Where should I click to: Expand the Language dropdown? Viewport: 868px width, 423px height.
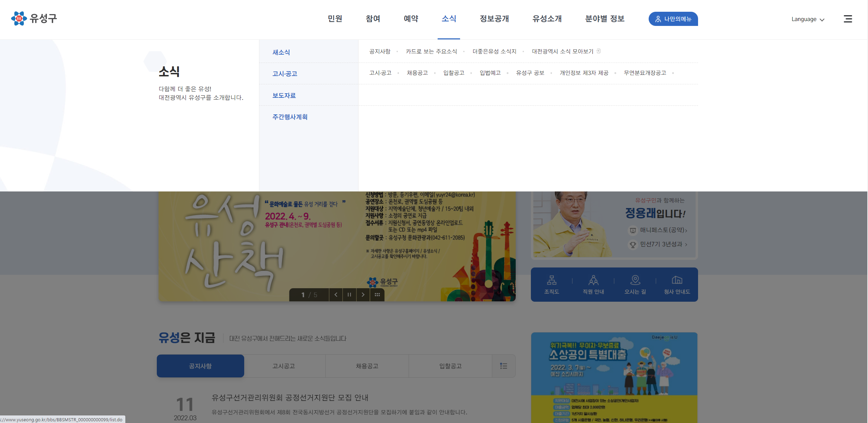(808, 19)
